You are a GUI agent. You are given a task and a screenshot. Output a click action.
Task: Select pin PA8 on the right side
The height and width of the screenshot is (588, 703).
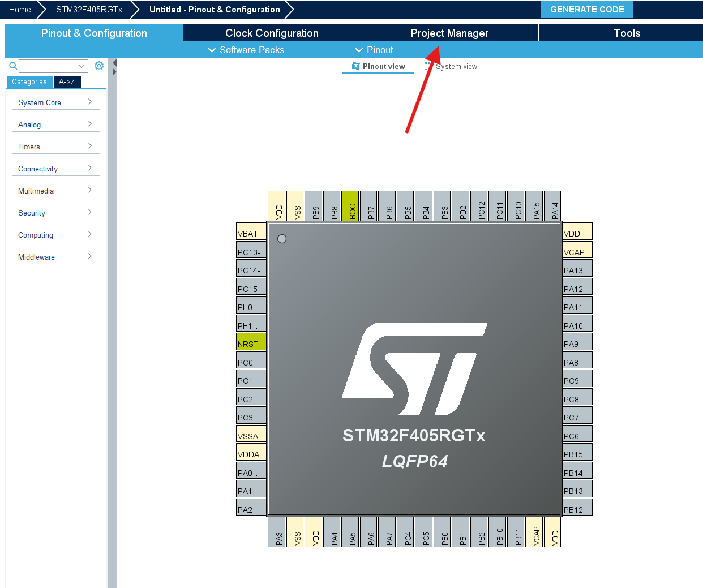[577, 360]
